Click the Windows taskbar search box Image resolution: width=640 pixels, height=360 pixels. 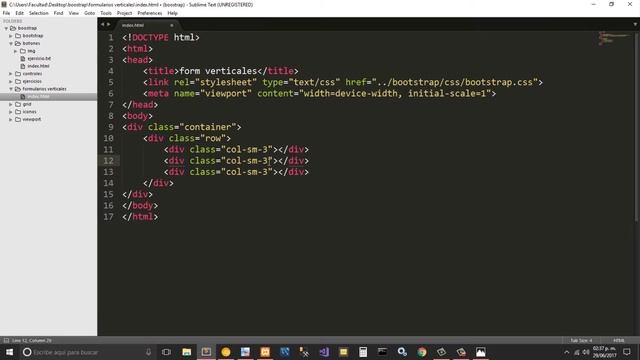pyautogui.click(x=88, y=352)
